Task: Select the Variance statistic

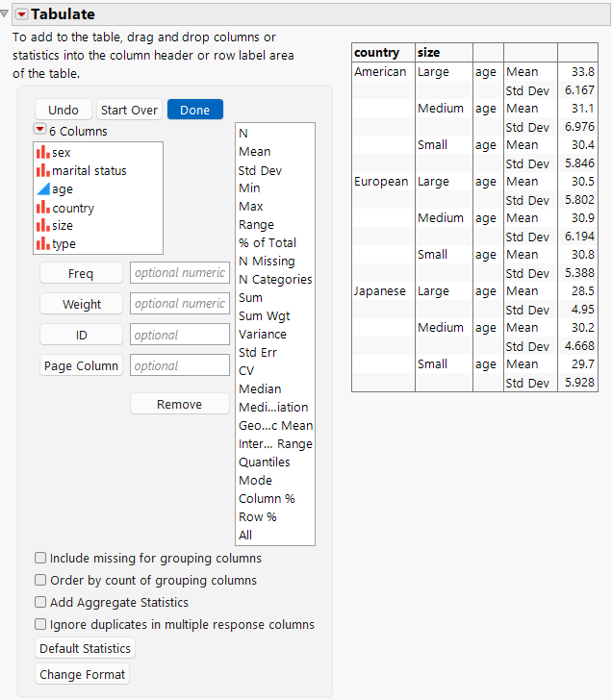Action: click(263, 335)
